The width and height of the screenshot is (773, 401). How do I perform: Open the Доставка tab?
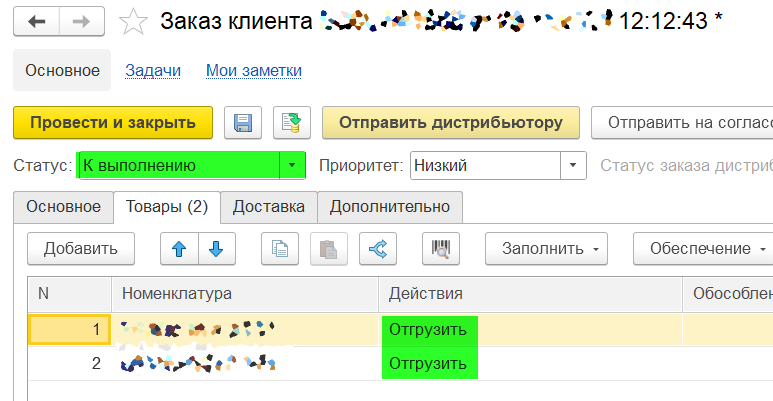(x=269, y=207)
